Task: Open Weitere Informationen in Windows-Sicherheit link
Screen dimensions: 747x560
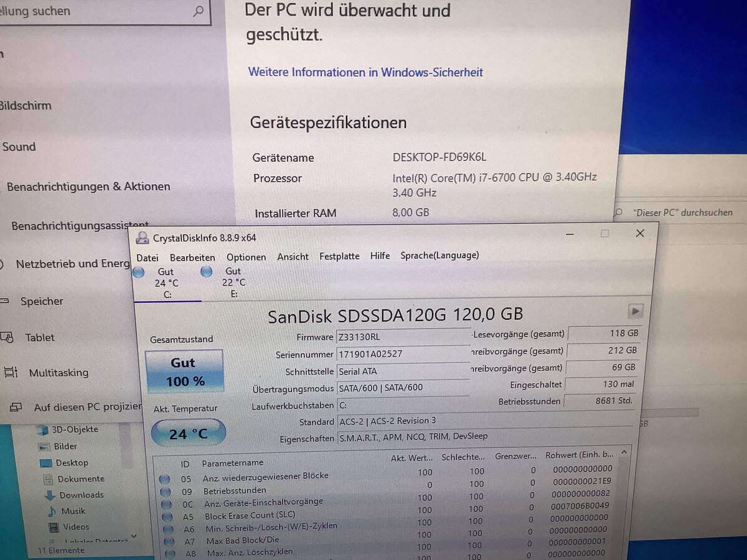Action: (365, 72)
